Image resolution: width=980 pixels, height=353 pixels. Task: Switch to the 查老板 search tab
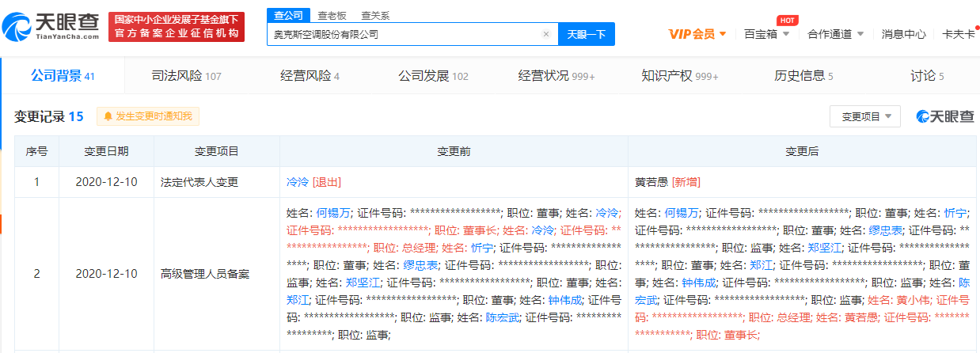[330, 15]
